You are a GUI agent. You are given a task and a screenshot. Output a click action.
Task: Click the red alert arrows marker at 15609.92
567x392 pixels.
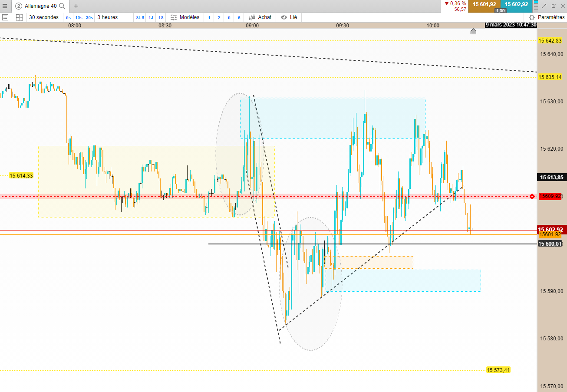pos(532,196)
